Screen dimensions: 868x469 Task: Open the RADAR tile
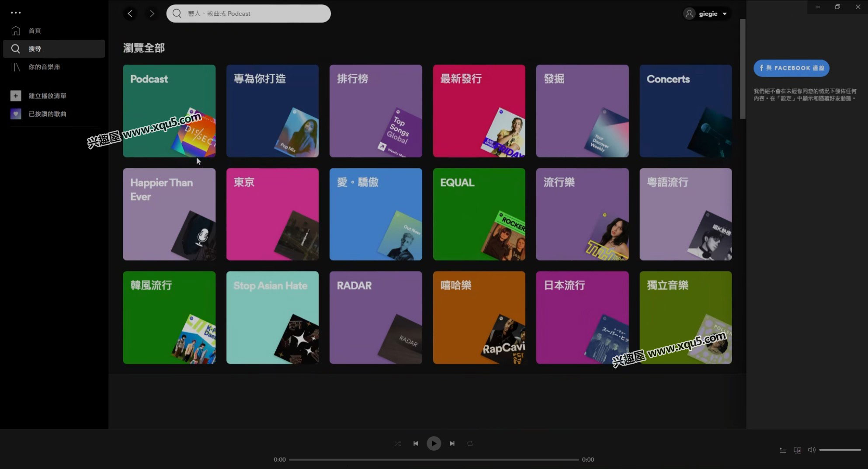[x=376, y=318]
